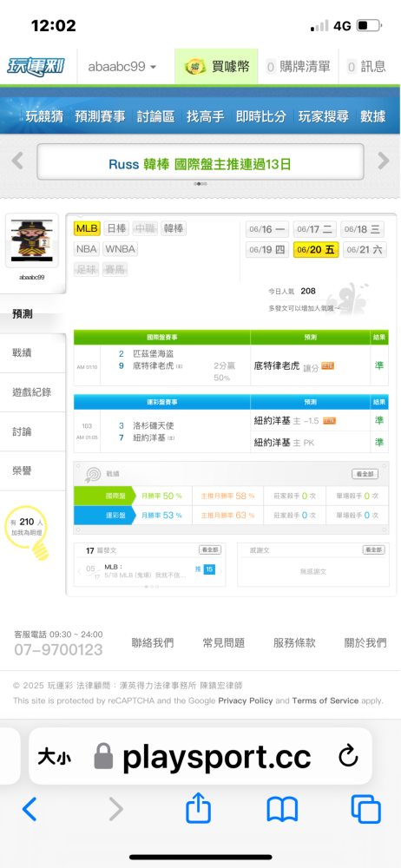Reload the page with refresh icon
This screenshot has height=868, width=401.
pos(348,756)
